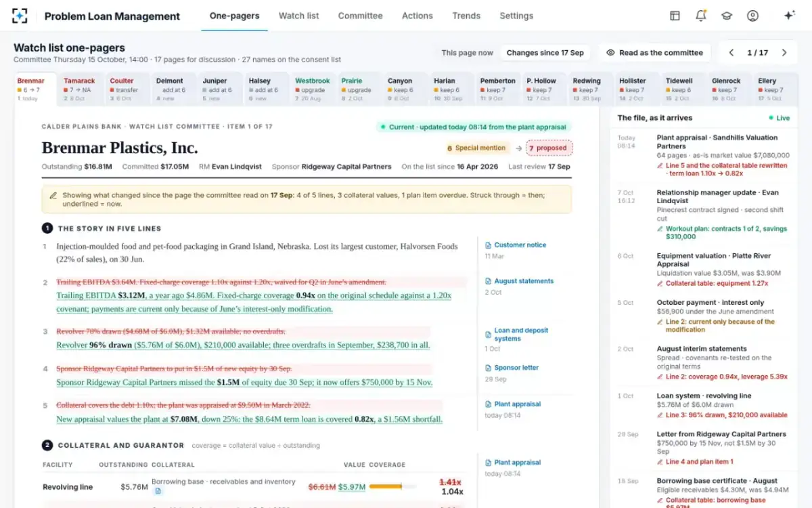Switch to the Watch list tab
Screen dimensions: 812x508
tap(298, 16)
